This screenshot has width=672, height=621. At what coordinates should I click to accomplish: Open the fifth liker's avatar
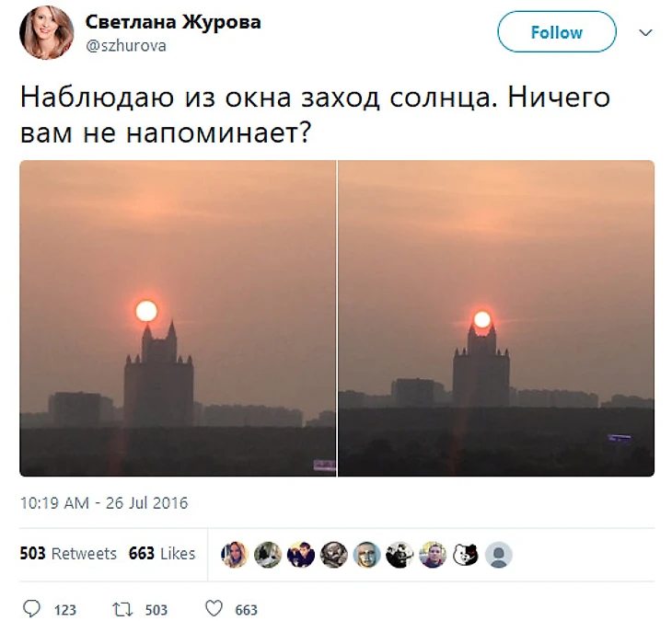point(367,555)
